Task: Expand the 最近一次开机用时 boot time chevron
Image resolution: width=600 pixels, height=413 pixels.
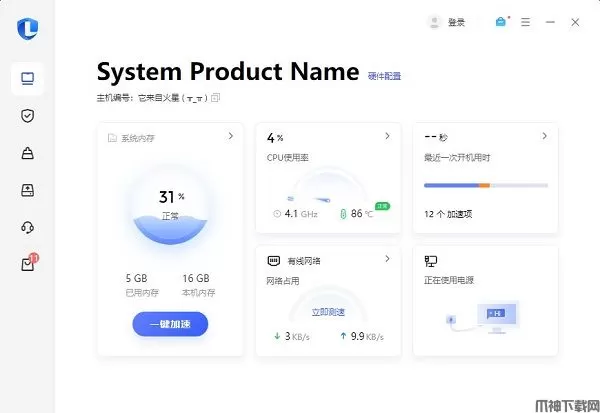Action: coord(545,136)
